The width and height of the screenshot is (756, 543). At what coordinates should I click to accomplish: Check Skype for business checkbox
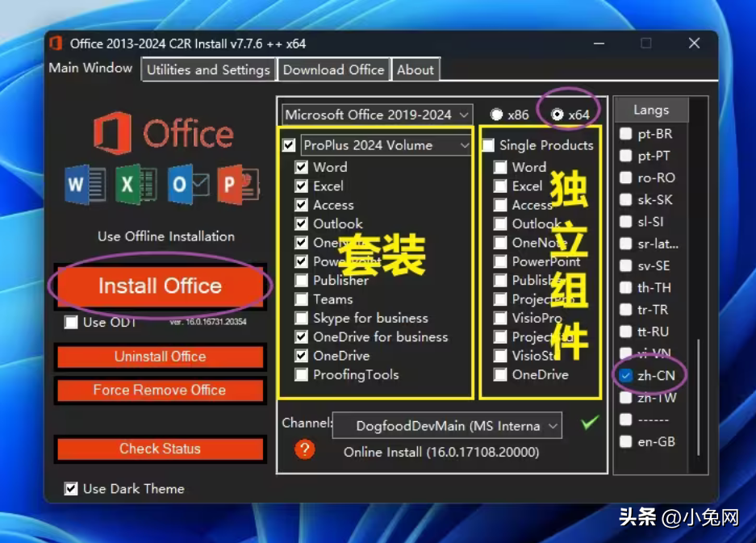(301, 318)
